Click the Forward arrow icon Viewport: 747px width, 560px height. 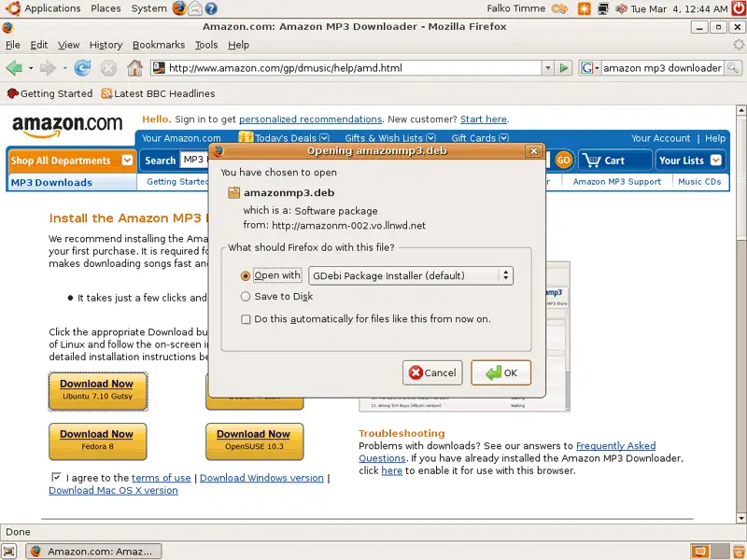tap(48, 68)
